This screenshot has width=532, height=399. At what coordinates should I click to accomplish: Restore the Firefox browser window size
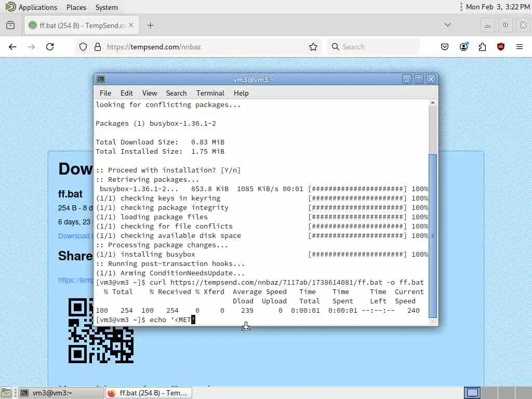click(x=506, y=25)
